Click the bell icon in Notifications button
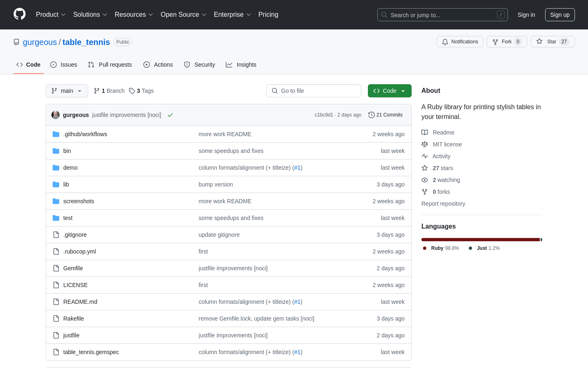The image size is (588, 368). (x=445, y=42)
